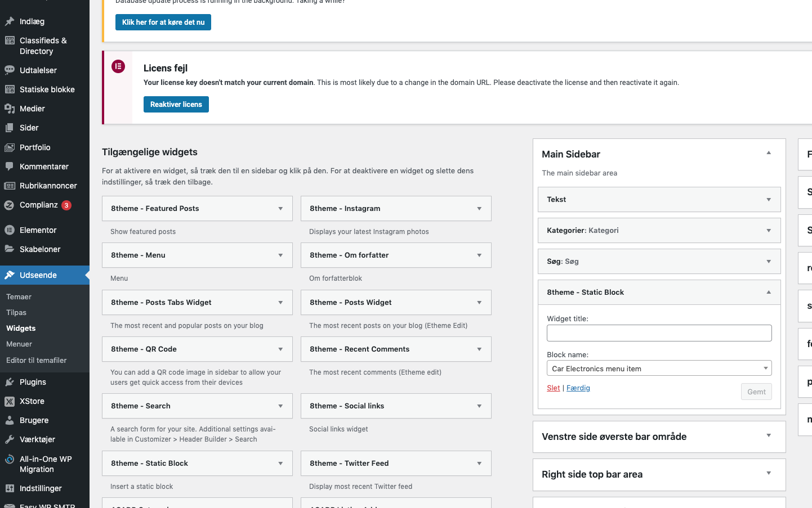Viewport: 812px width, 508px height.
Task: Click the XStore icon in sidebar
Action: [x=10, y=401]
